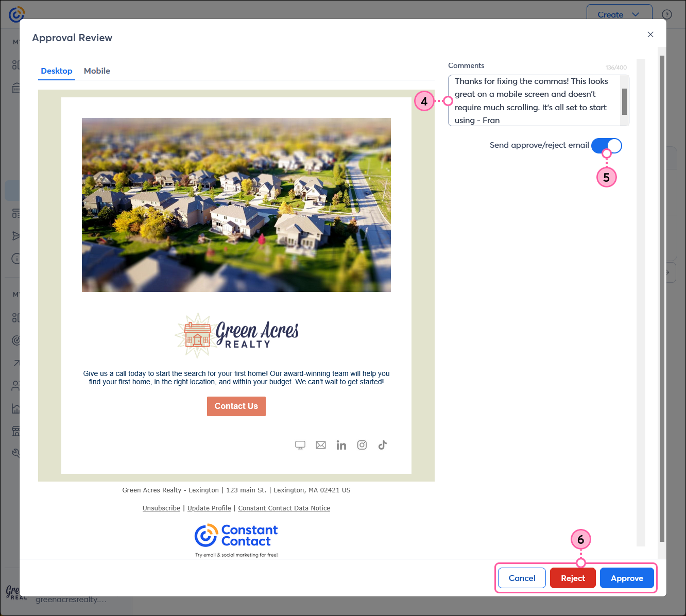Open the Unsubscribe link in the email footer
The height and width of the screenshot is (616, 686).
(161, 508)
